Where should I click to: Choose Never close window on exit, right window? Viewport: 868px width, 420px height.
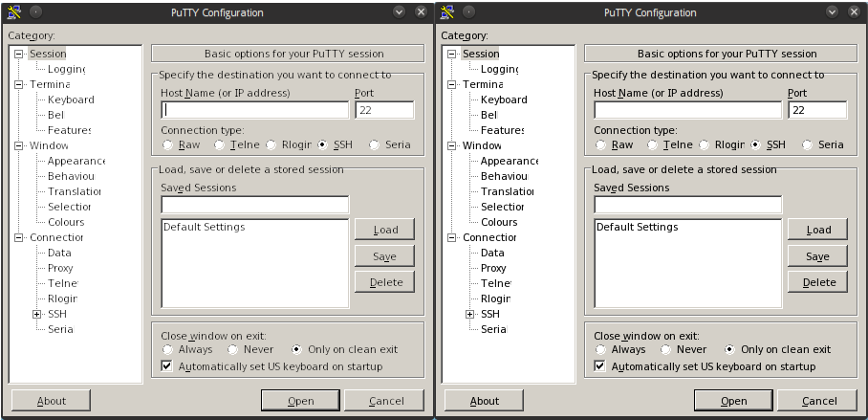[665, 349]
